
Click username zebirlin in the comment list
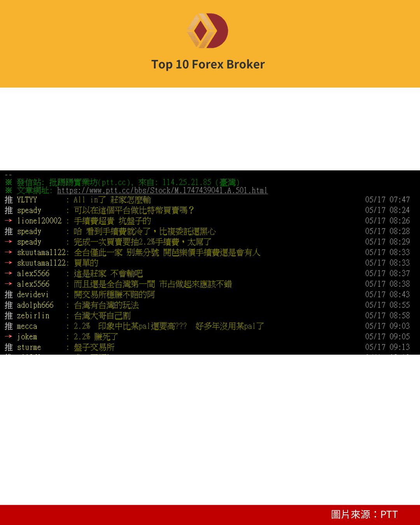pos(33,315)
